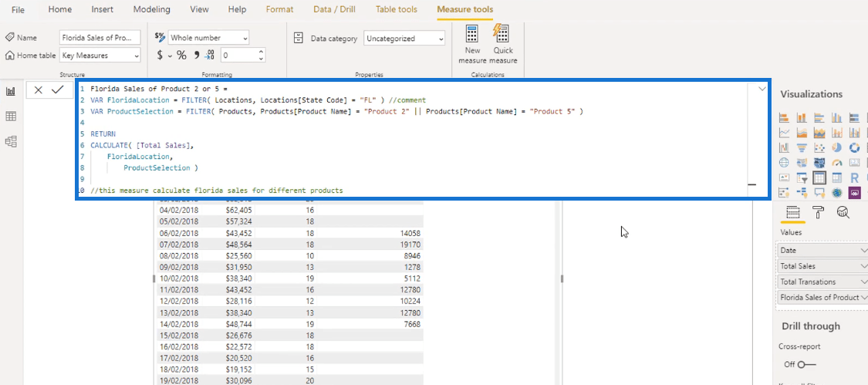Select funnel chart visualization

pos(802,148)
